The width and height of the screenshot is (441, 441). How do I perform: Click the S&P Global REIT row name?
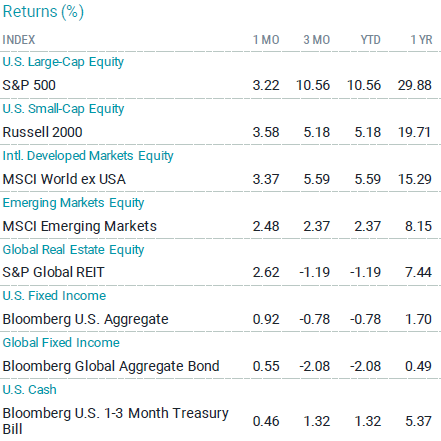click(x=53, y=272)
